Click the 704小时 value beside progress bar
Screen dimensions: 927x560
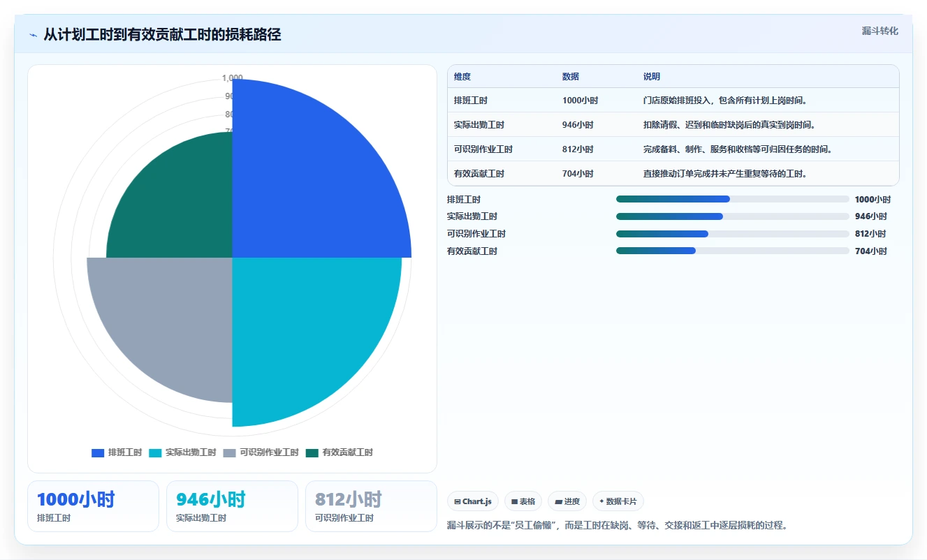pos(870,251)
